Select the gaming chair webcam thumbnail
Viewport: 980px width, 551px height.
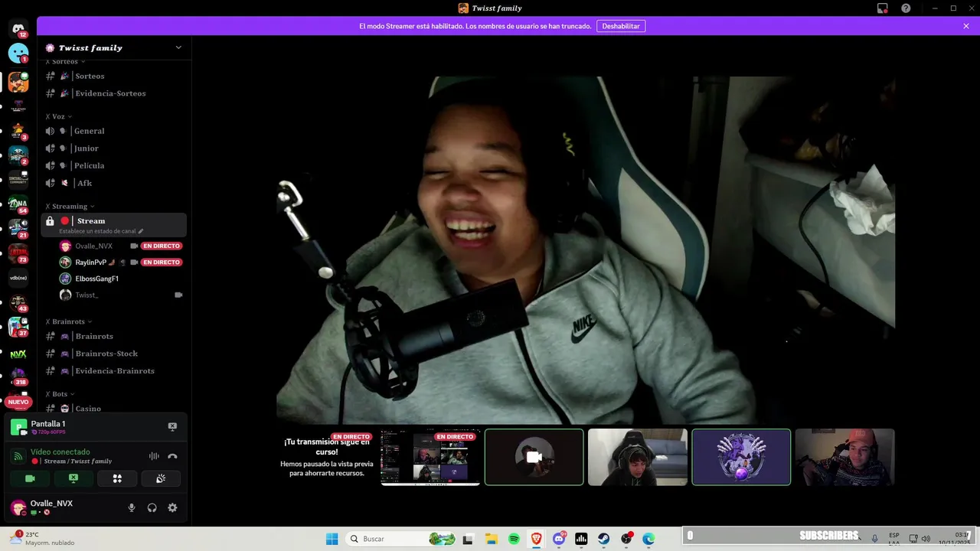[638, 457]
